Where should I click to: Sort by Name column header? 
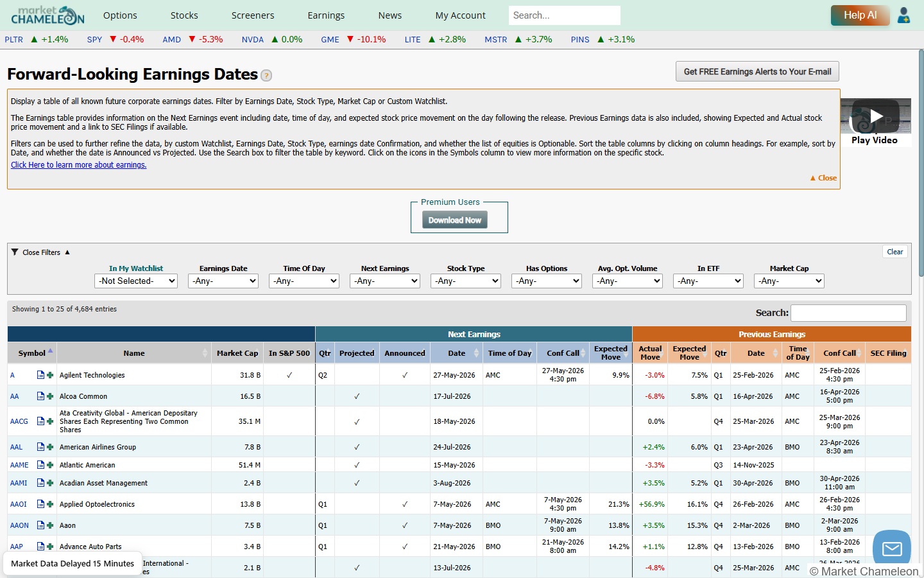(x=134, y=353)
